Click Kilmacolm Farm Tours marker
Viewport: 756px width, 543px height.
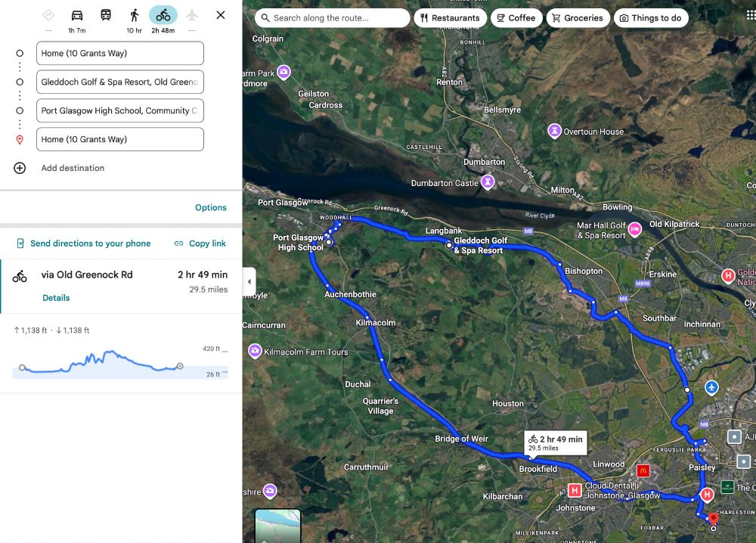(x=255, y=351)
